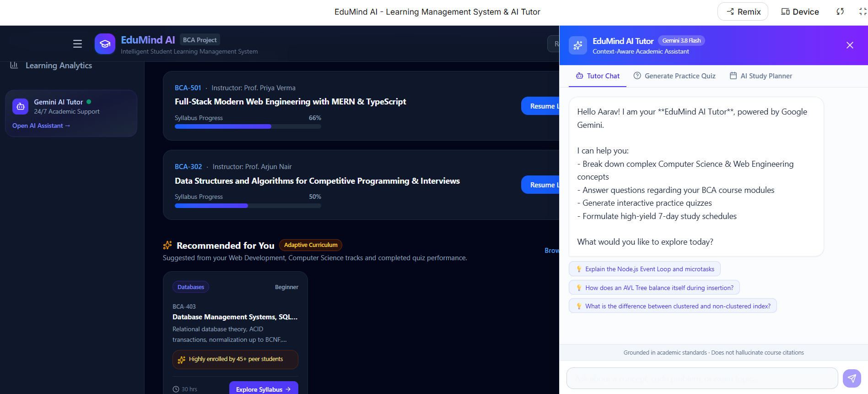Screen dimensions: 868x394
Task: Click the BCA-302 course code
Action: coord(188,167)
